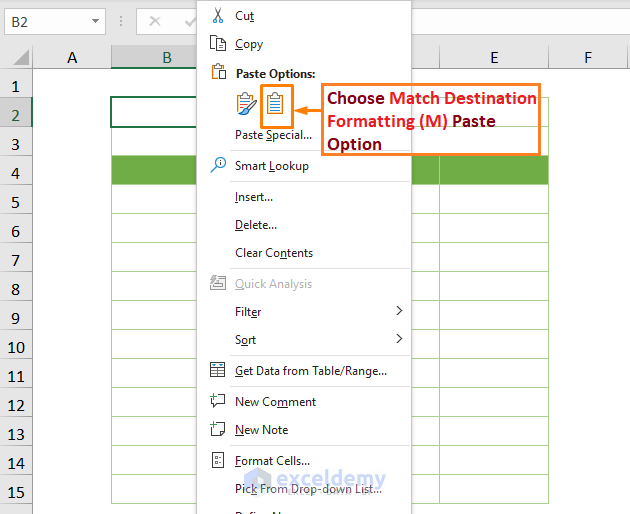This screenshot has width=630, height=514.
Task: Select column F header
Action: click(588, 57)
